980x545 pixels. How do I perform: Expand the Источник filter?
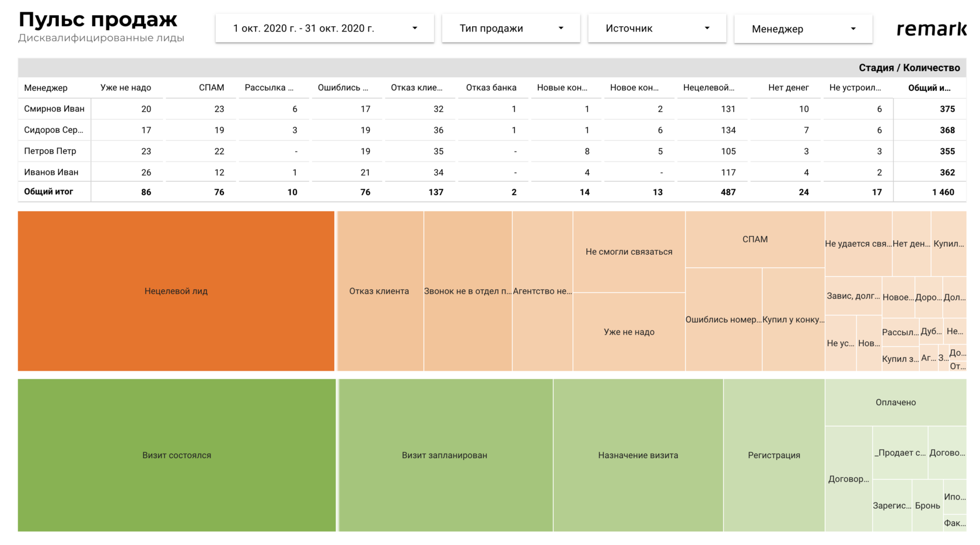coord(657,28)
